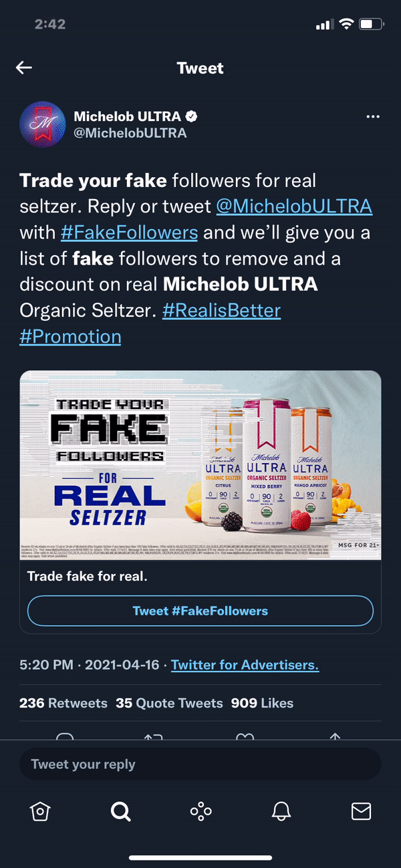401x868 pixels.
Task: Open the three-dot more options menu
Action: point(373,117)
